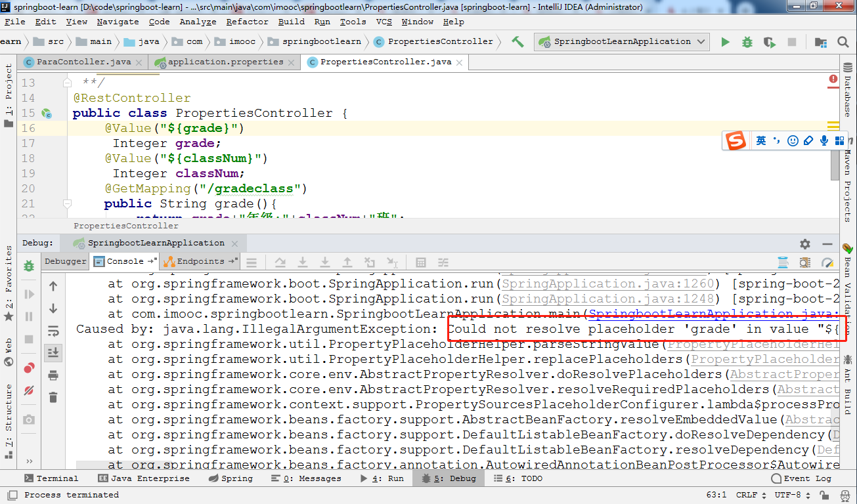
Task: Switch Sogou input between Chinese and English
Action: [x=761, y=141]
